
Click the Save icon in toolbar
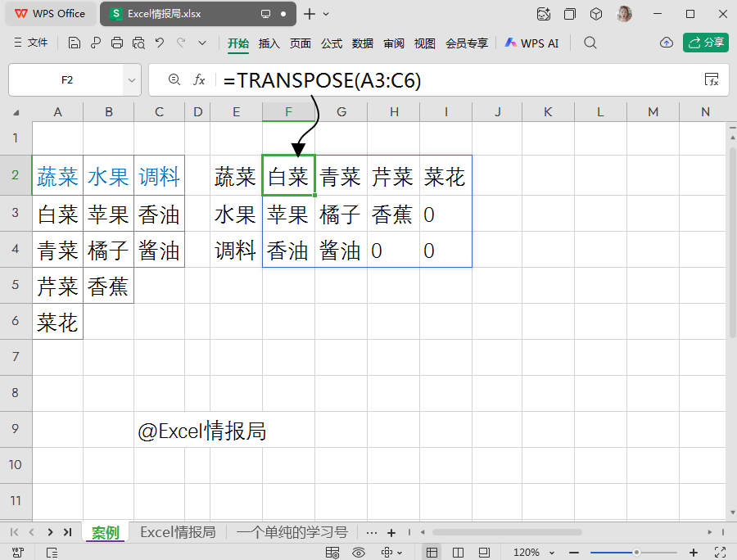click(75, 43)
